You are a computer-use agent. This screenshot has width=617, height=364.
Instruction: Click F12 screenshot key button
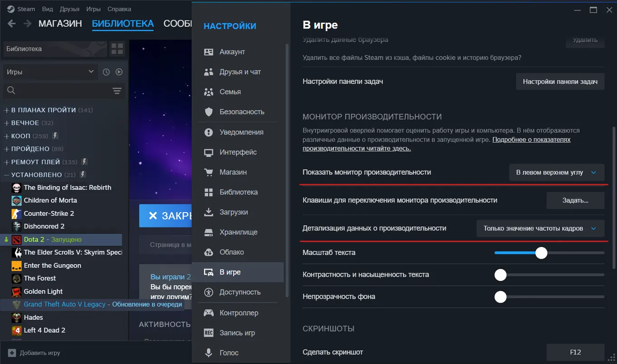pyautogui.click(x=575, y=352)
